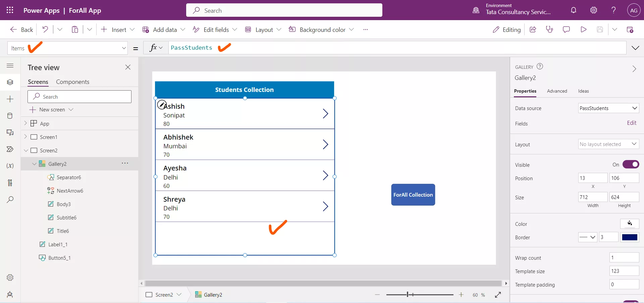The image size is (644, 303).
Task: Open the Search magnifier in left rail
Action: (10, 200)
